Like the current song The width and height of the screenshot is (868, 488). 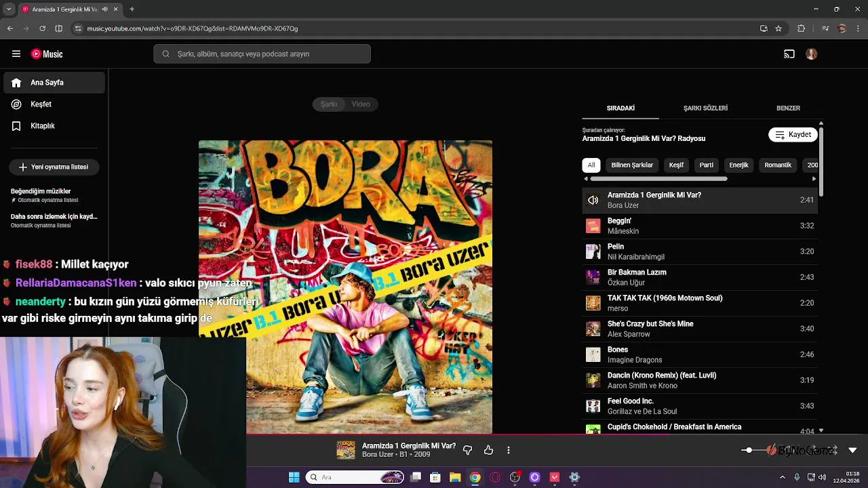pos(488,450)
